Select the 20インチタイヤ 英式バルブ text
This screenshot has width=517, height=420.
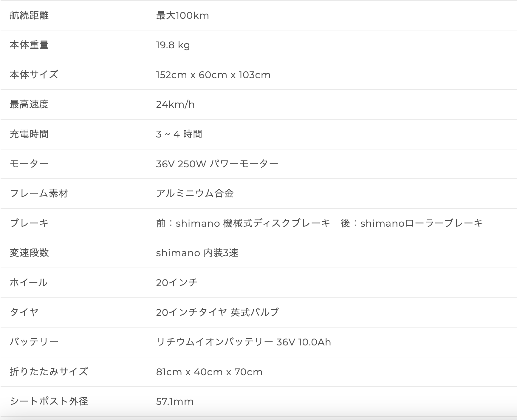[217, 312]
